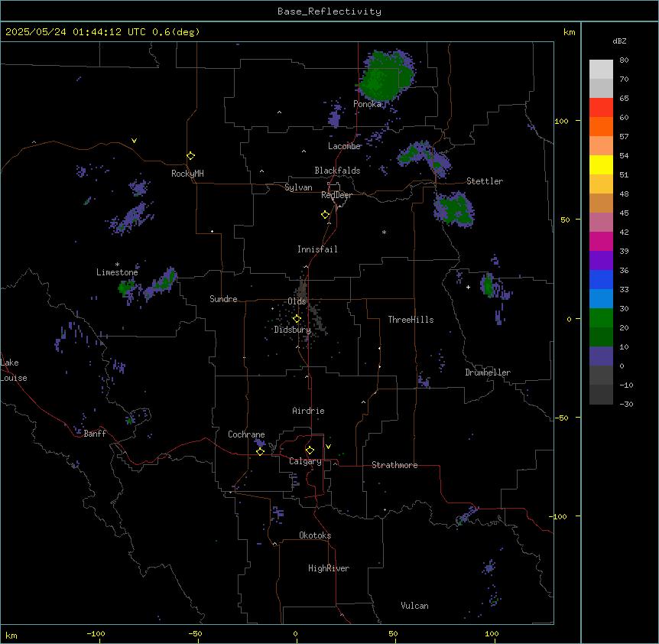Click the Okotoks city label
This screenshot has width=659, height=644.
pyautogui.click(x=315, y=535)
